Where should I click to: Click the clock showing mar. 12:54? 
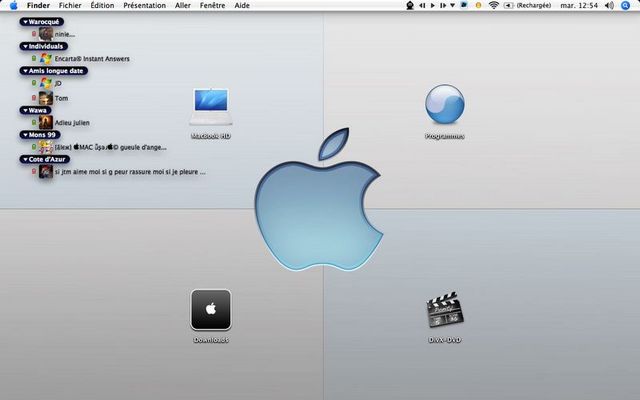pyautogui.click(x=585, y=5)
